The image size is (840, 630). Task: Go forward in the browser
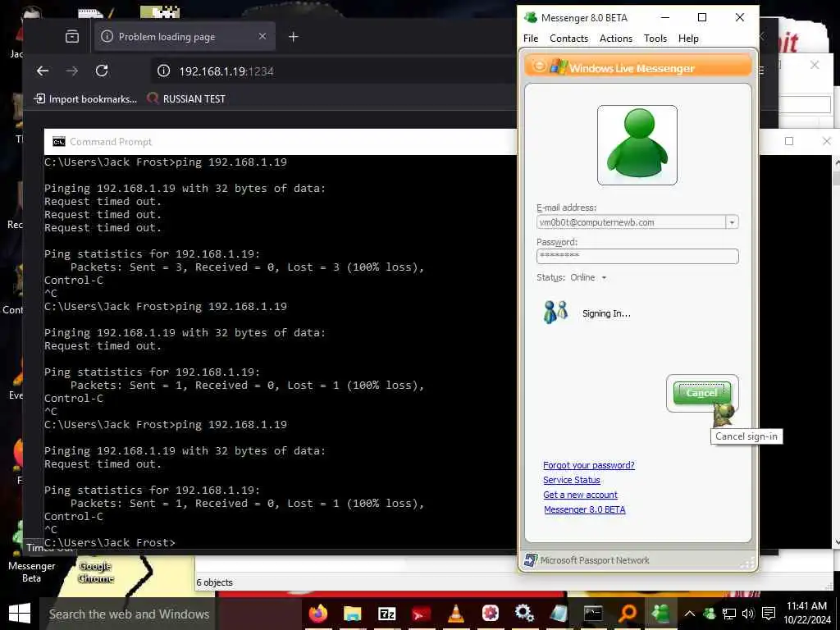[72, 71]
